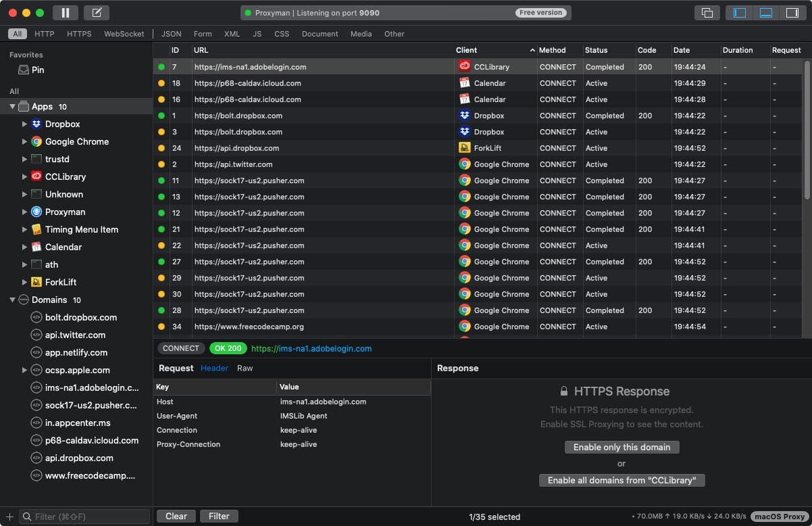812x526 pixels.
Task: Click the CCLibrary client icon in row 7
Action: click(465, 66)
